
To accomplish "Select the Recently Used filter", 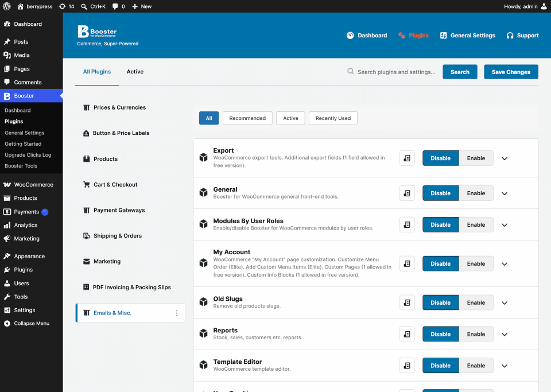I will coord(333,118).
